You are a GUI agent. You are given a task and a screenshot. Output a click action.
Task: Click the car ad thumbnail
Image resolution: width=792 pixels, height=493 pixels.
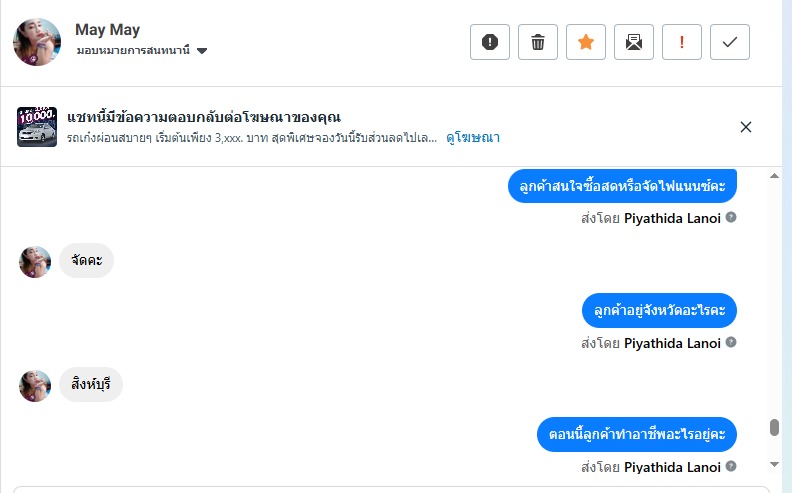(37, 127)
